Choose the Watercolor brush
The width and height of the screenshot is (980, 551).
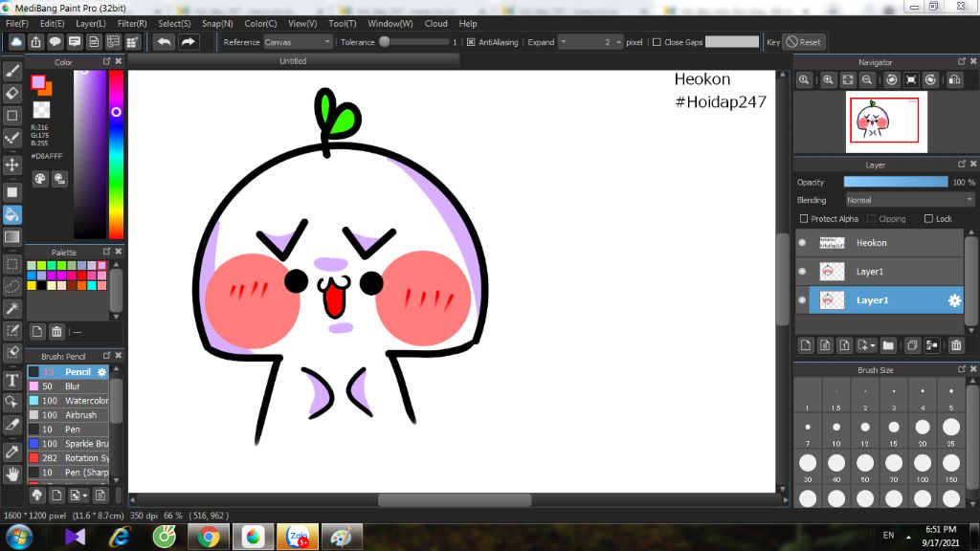[x=68, y=401]
